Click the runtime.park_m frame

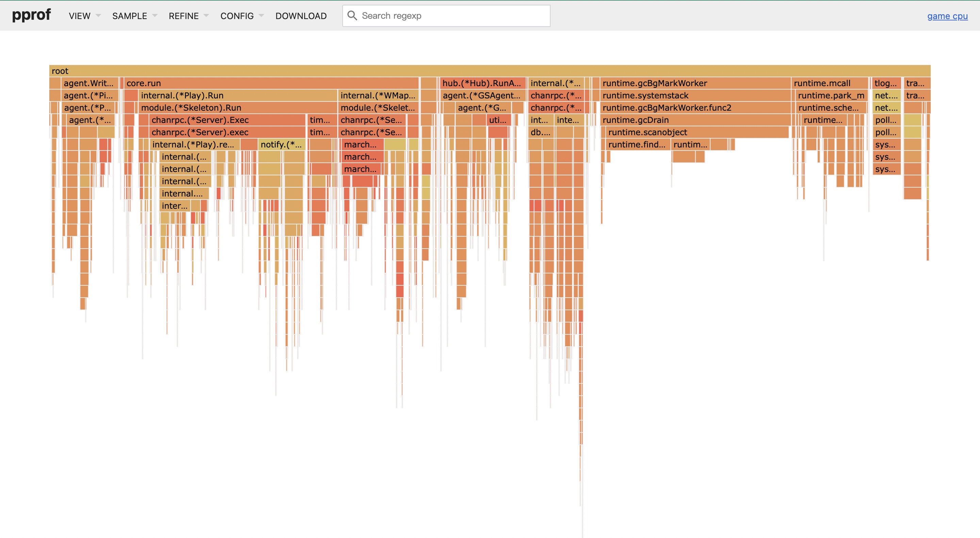pos(831,95)
